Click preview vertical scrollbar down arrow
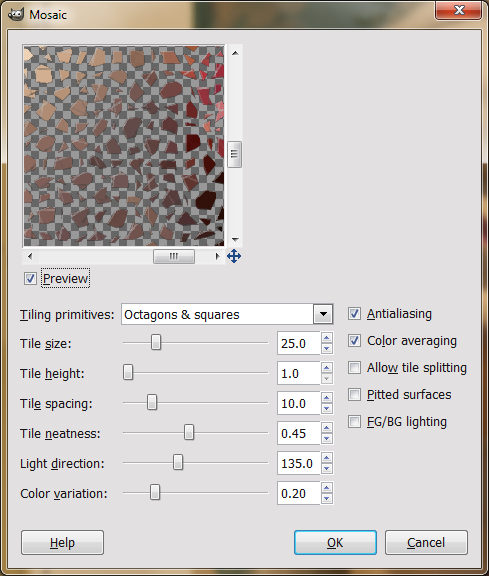 tap(235, 240)
